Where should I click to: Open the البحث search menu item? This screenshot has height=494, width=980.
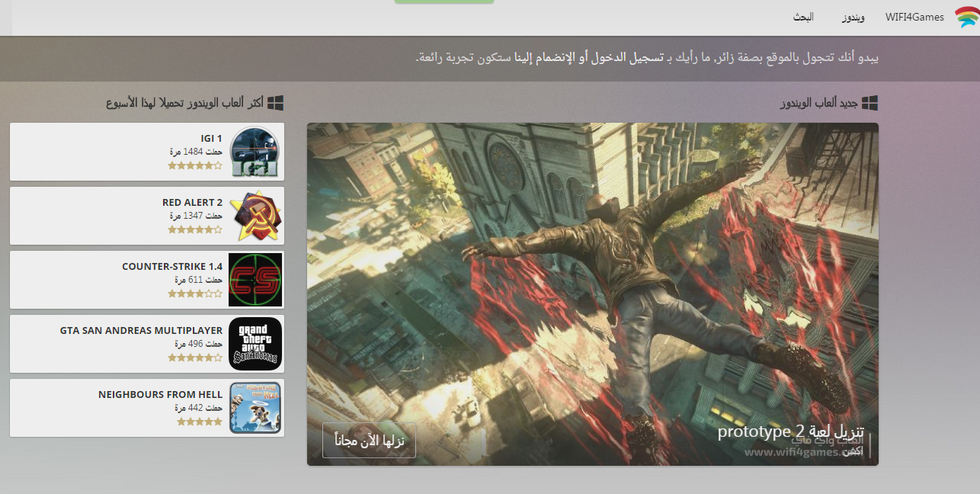(x=802, y=17)
